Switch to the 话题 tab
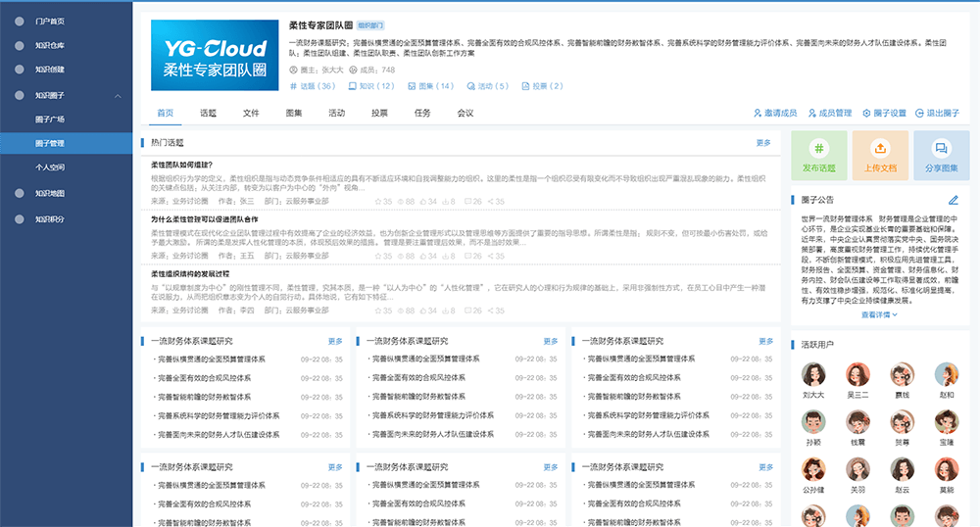 [208, 113]
